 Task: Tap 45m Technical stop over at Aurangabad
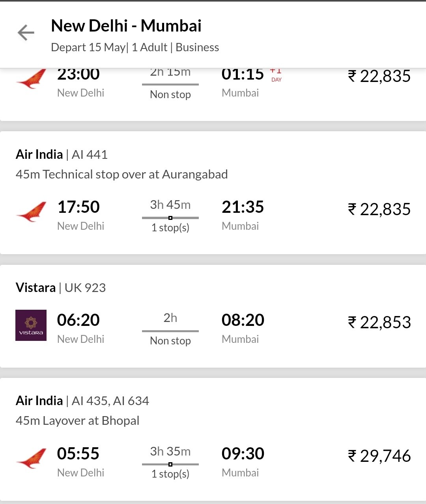coord(121,174)
